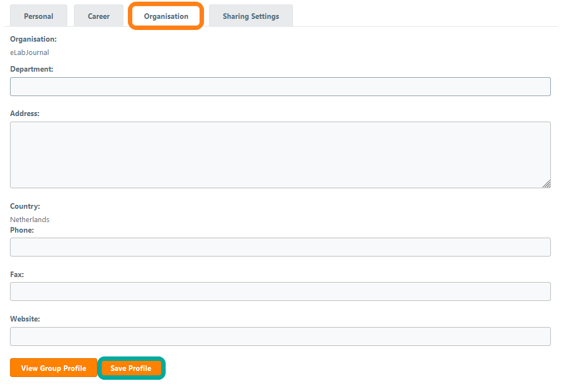Open View Group Profile
This screenshot has height=392, width=562.
click(53, 368)
